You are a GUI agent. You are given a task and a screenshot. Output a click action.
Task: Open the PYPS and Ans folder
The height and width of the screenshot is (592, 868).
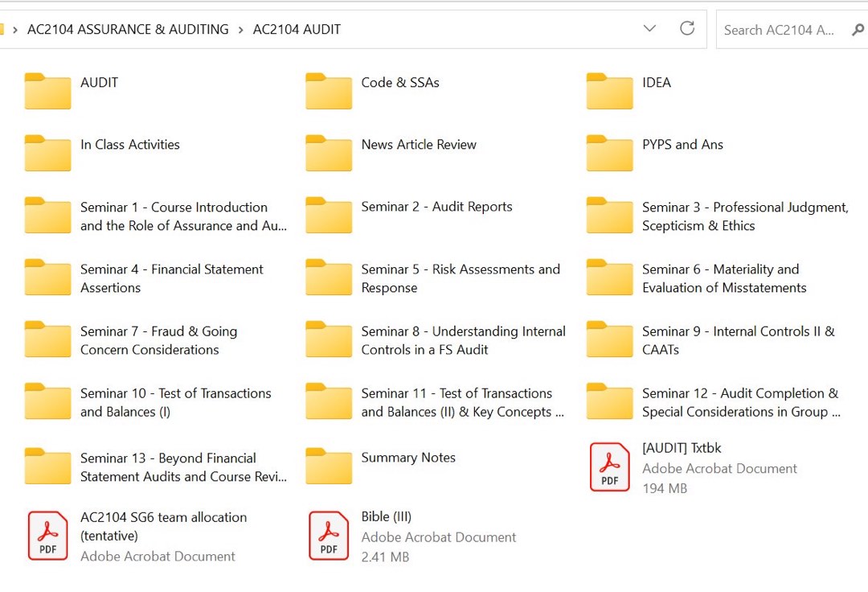click(682, 145)
